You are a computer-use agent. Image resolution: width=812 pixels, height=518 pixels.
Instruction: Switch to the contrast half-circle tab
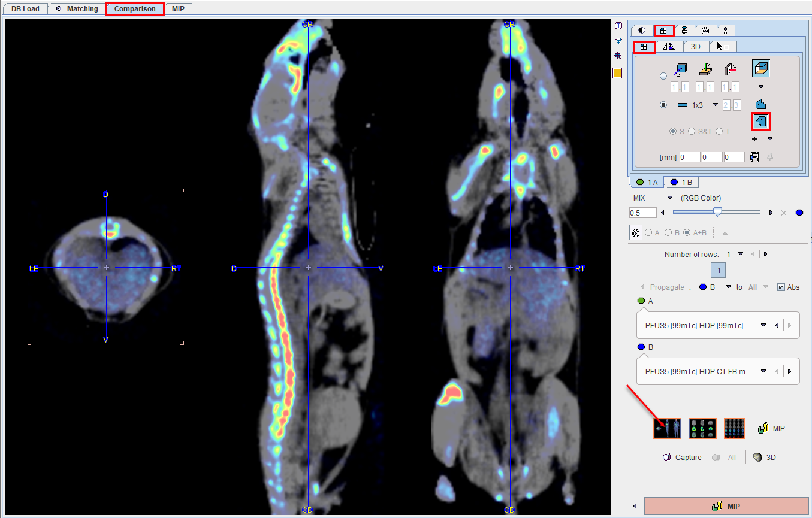tap(642, 30)
